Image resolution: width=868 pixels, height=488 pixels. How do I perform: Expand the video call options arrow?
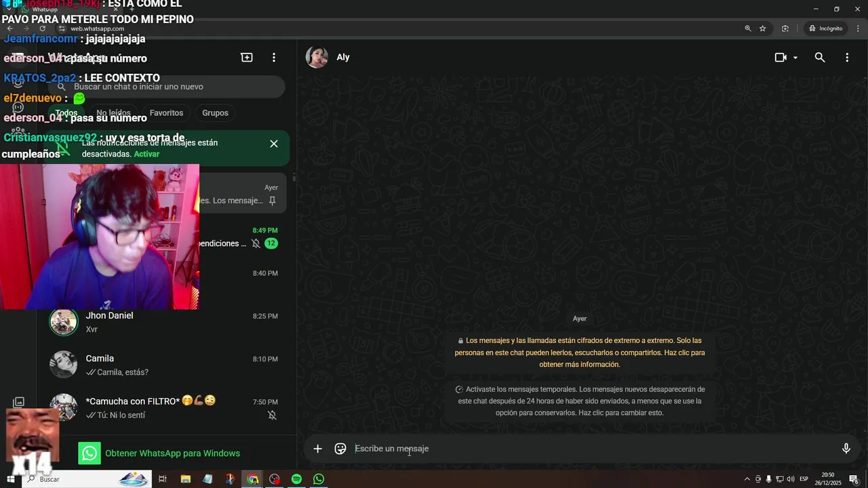(x=795, y=58)
